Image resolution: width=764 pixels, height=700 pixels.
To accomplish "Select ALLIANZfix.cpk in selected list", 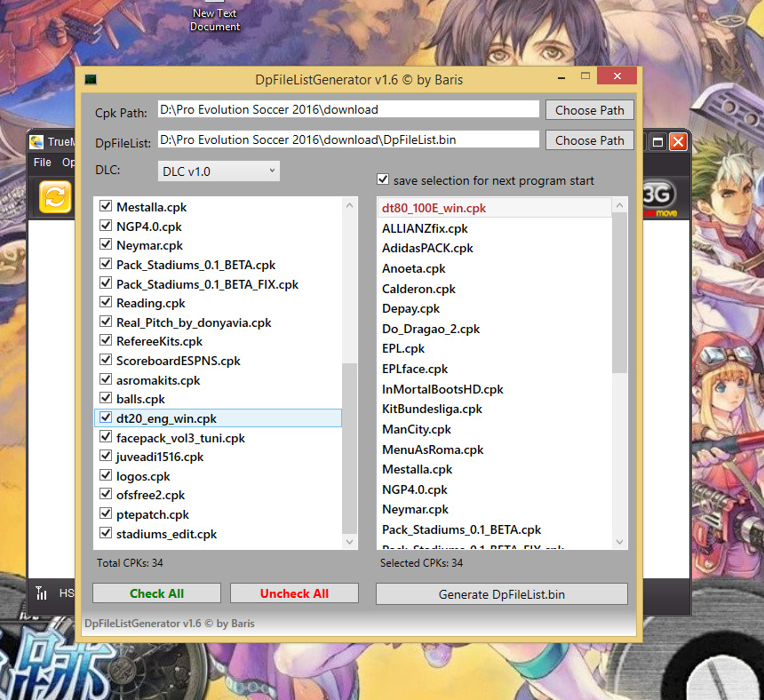I will (x=495, y=228).
